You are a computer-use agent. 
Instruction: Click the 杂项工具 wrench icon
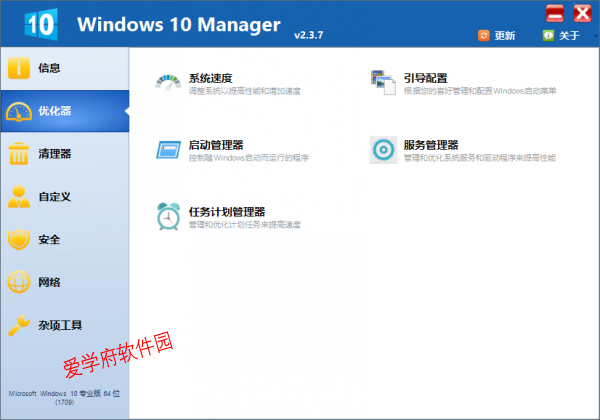18,325
